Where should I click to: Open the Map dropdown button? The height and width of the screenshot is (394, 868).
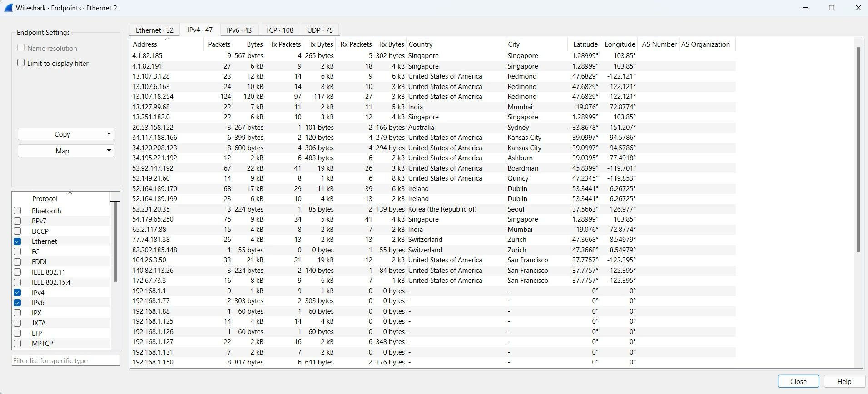[66, 151]
